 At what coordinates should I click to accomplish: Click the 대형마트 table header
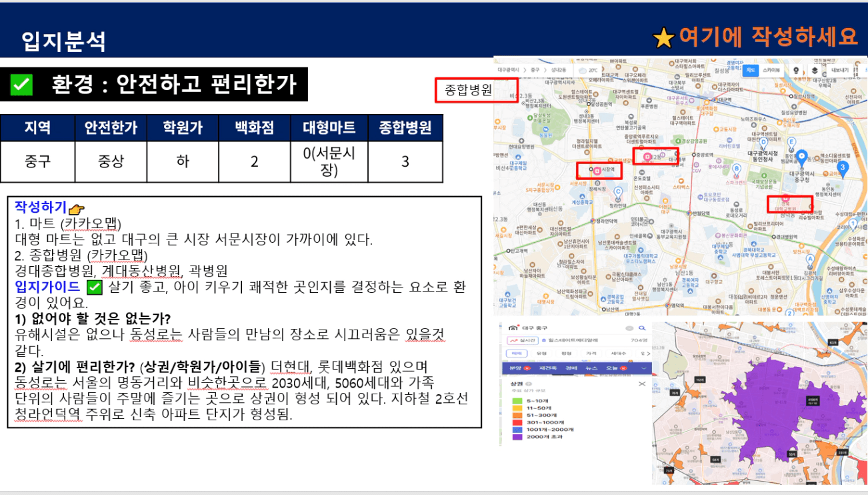point(329,128)
